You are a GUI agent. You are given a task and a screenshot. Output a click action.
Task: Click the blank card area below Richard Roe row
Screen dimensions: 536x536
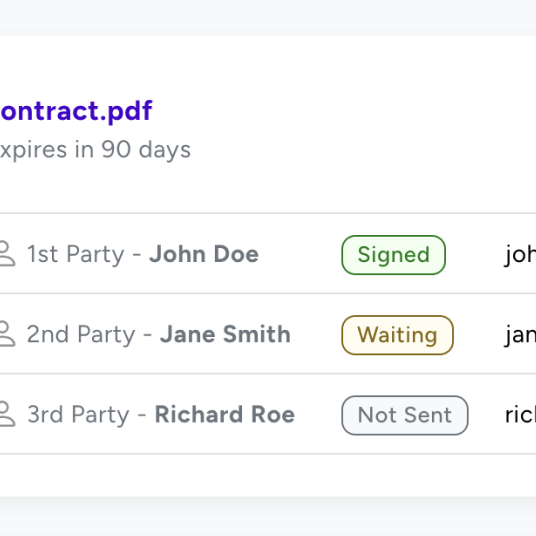(268, 475)
